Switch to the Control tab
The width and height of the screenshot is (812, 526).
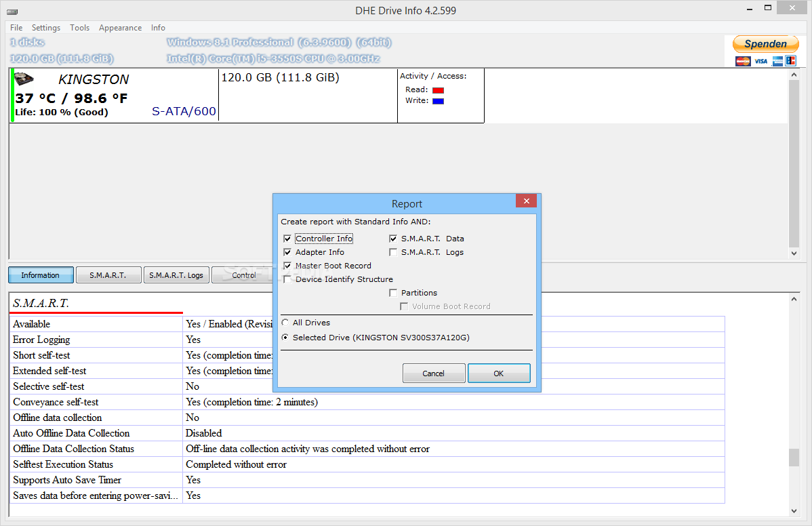point(243,275)
